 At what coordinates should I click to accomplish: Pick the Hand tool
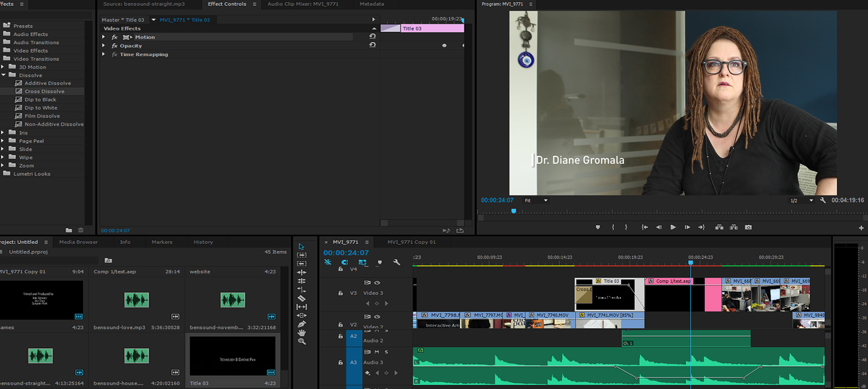coord(302,333)
